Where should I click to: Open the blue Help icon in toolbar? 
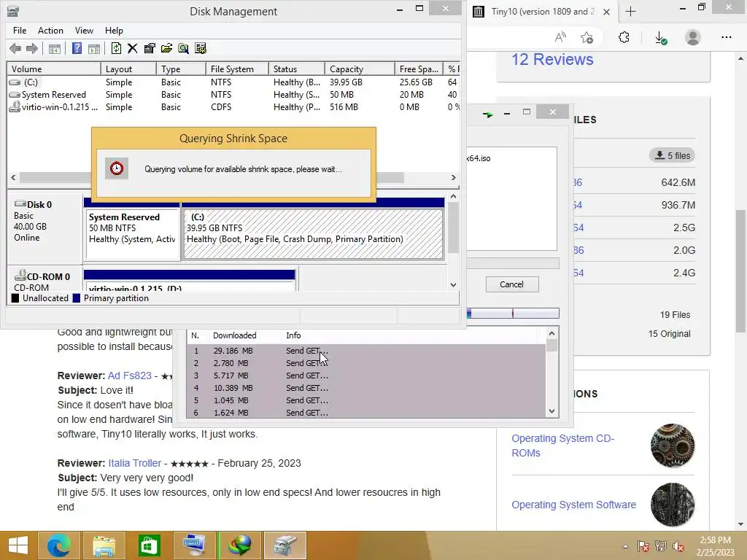pyautogui.click(x=77, y=48)
